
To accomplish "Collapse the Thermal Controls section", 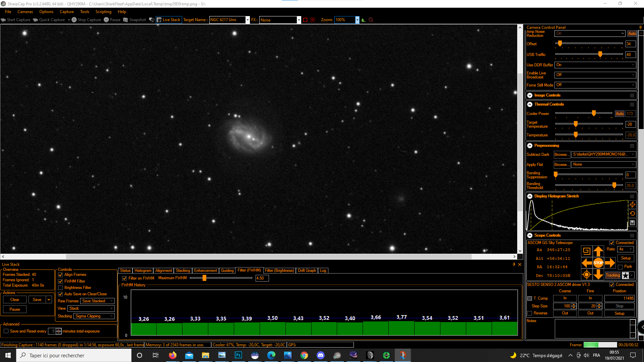I will 530,104.
